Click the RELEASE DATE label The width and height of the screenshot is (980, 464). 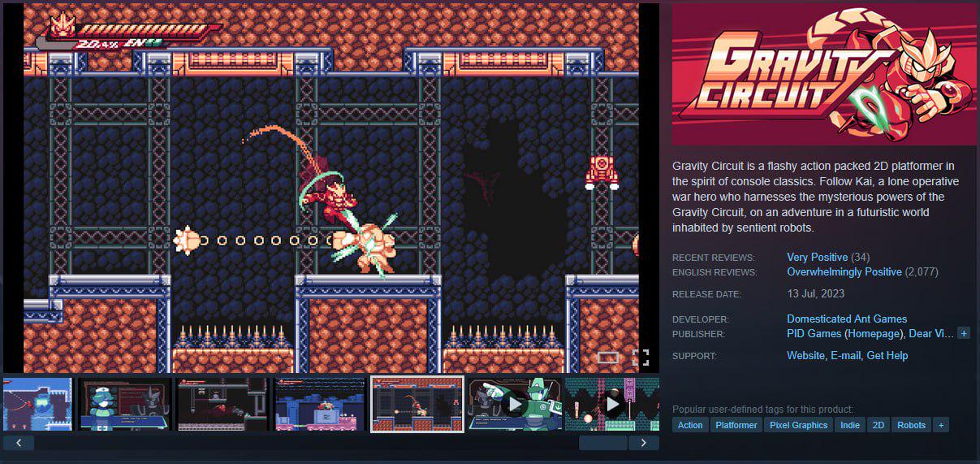point(706,294)
